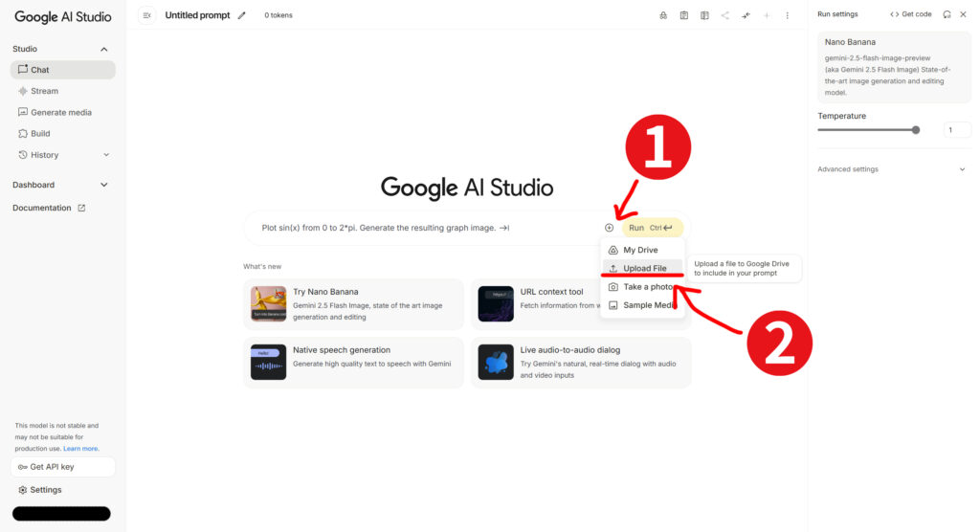Collapse the Studio section chevron
Screen dimensions: 980x532
tap(103, 49)
